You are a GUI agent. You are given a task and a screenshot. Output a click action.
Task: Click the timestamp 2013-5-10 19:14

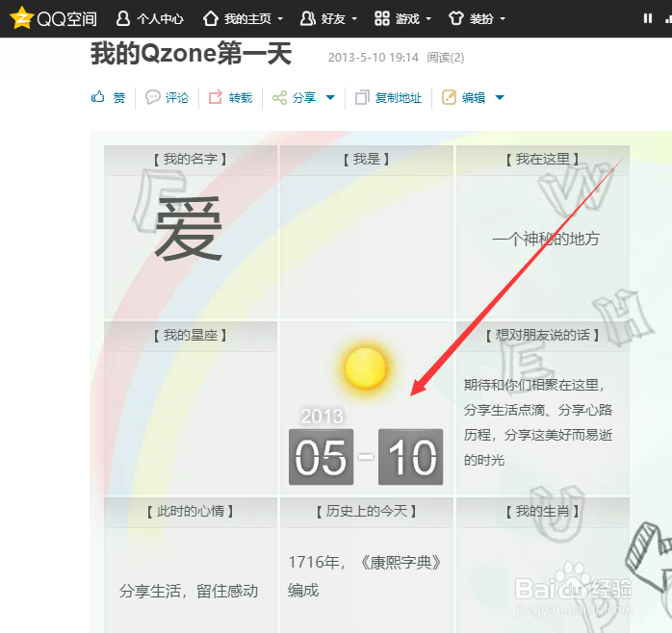click(373, 58)
